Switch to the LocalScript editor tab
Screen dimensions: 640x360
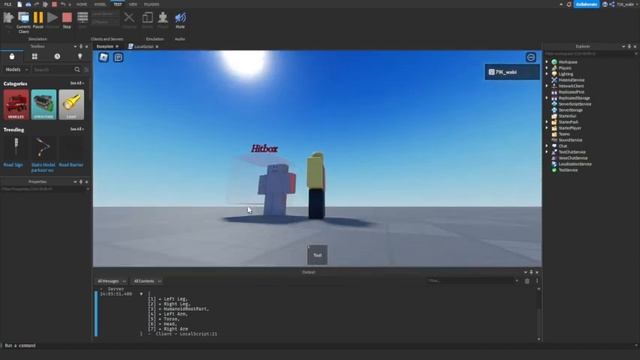(x=143, y=47)
